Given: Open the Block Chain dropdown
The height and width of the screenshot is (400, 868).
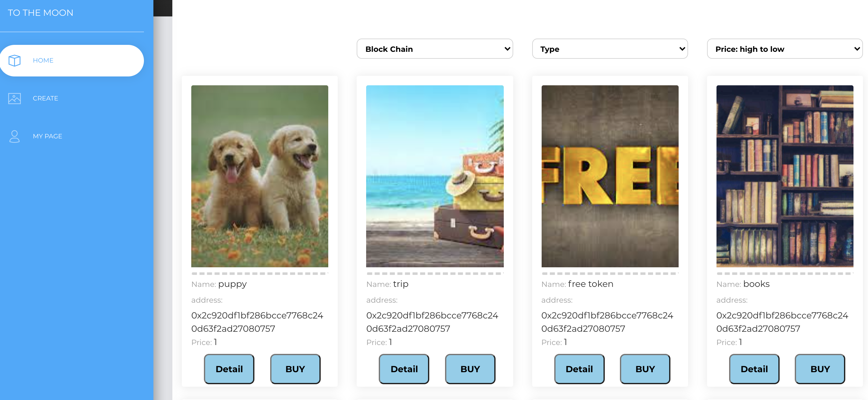Looking at the screenshot, I should [434, 49].
